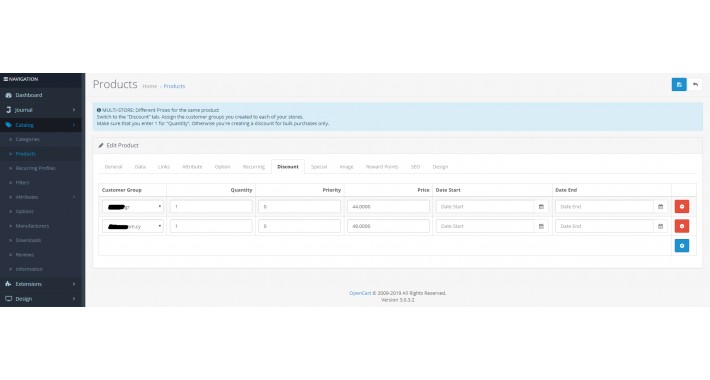The image size is (710, 380).
Task: Open Products in the sidebar
Action: point(26,154)
